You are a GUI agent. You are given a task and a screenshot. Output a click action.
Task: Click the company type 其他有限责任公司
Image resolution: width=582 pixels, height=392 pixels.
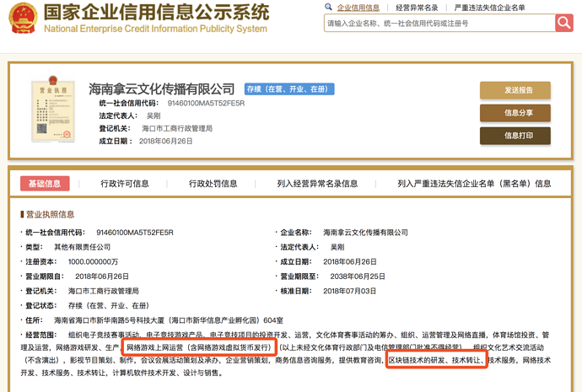[82, 247]
